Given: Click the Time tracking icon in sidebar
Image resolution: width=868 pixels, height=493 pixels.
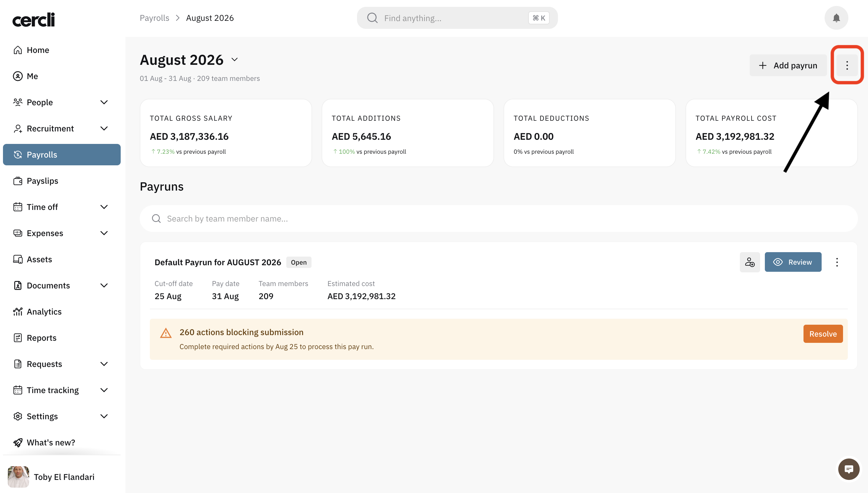Looking at the screenshot, I should (18, 390).
